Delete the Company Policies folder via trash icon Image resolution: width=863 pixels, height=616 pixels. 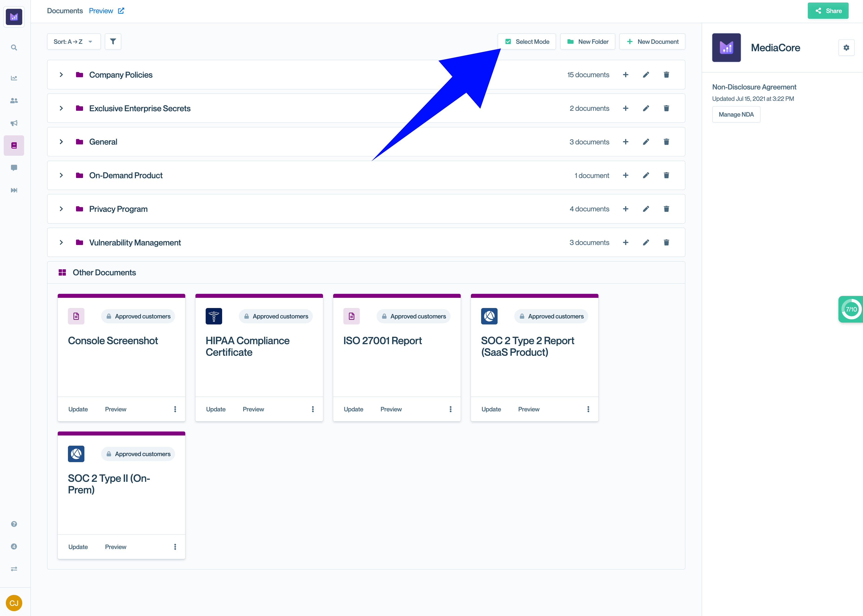pyautogui.click(x=666, y=75)
